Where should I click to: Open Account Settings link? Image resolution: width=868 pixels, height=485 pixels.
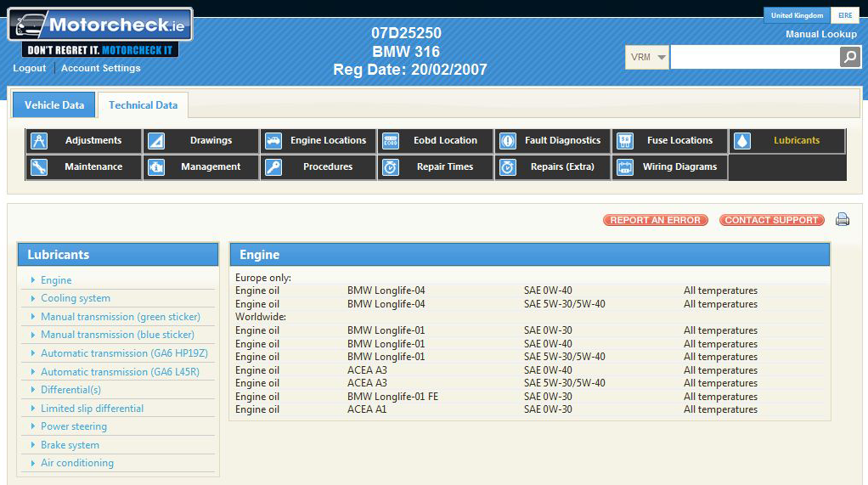point(101,68)
